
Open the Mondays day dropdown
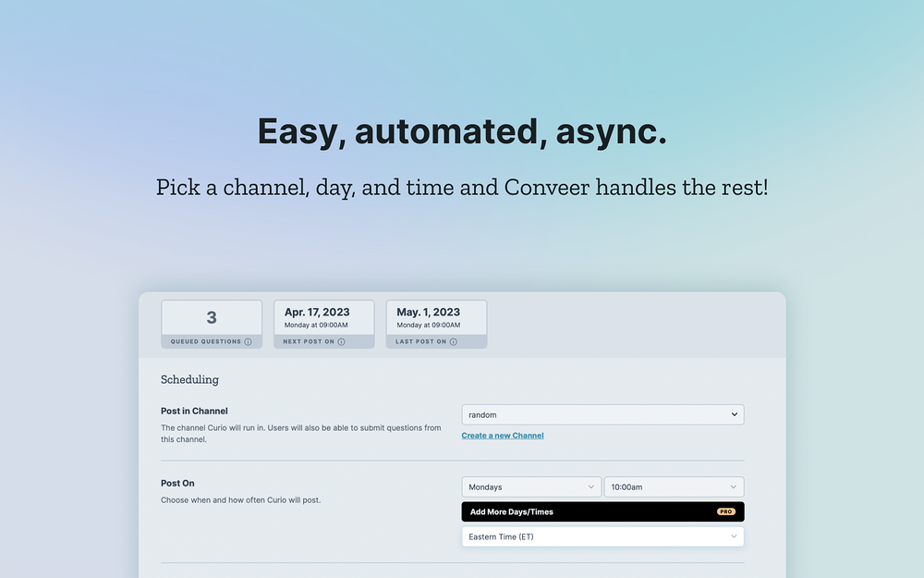[531, 487]
